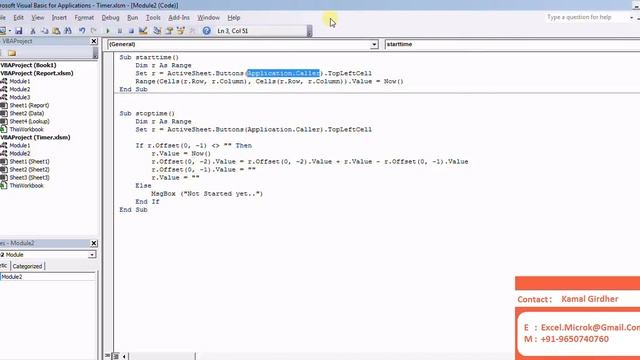640x360 pixels.
Task: Click Toggle Folders icon in project pane
Action: [12, 53]
